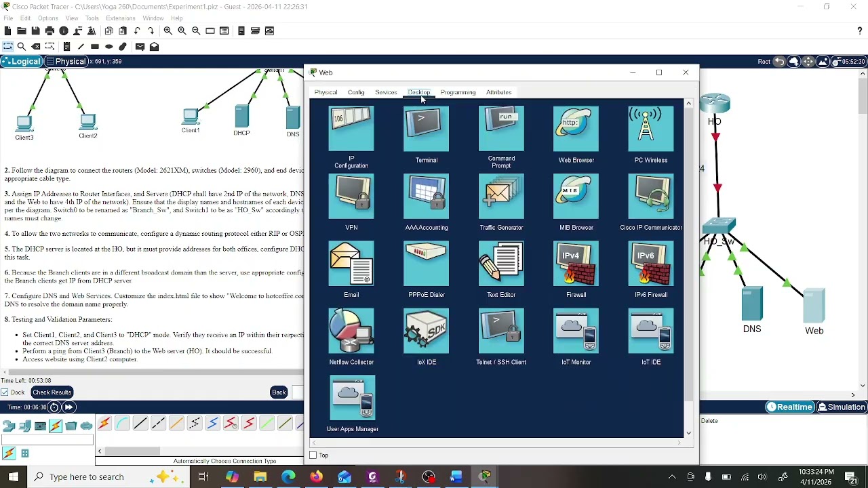Open the IoT IDE app
Screen dimensions: 868x488
tap(651, 331)
